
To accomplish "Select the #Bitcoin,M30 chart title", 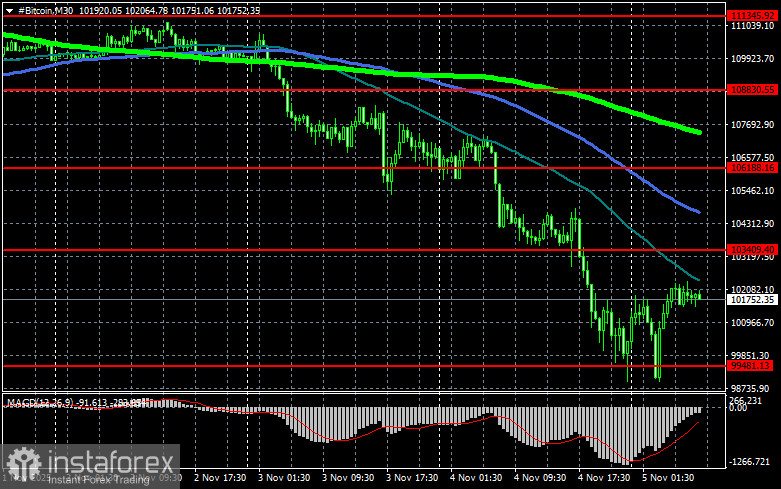I will coord(46,10).
